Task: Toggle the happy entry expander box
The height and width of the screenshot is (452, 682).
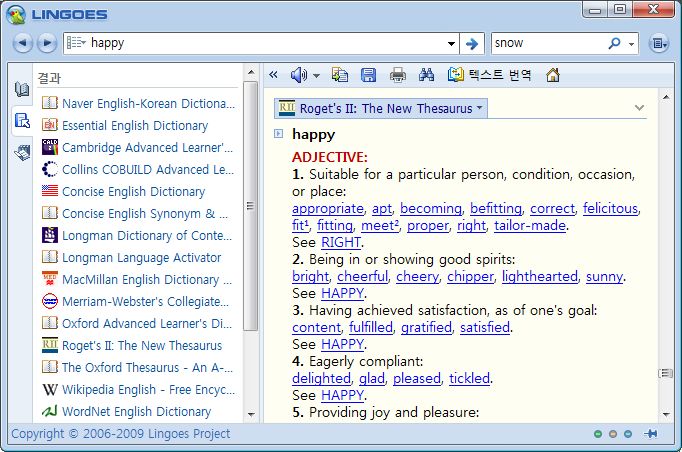Action: click(278, 134)
